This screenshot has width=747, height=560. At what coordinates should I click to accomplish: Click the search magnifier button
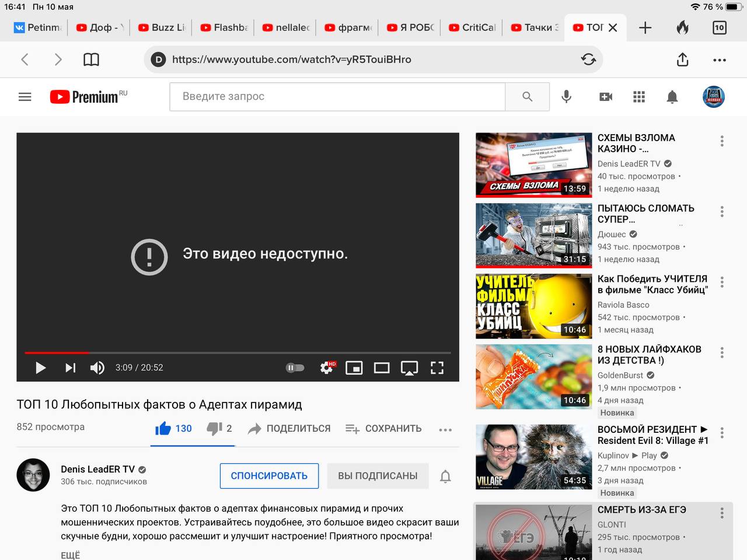tap(528, 97)
